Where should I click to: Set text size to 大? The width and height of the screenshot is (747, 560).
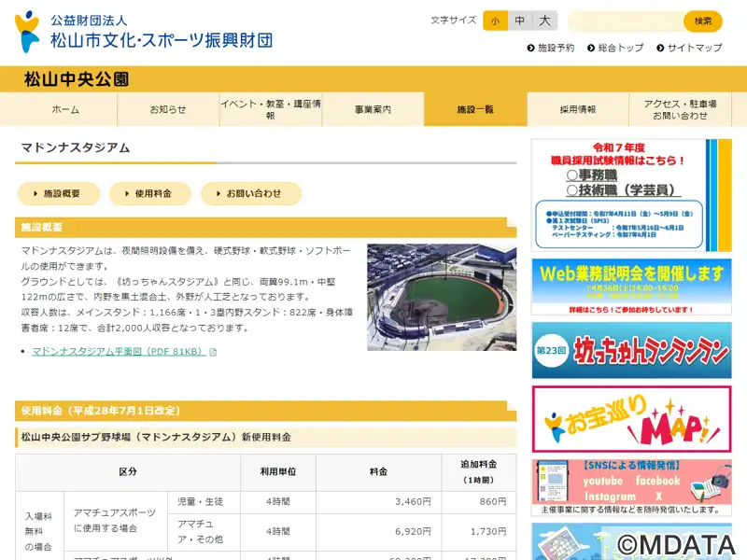click(x=544, y=21)
